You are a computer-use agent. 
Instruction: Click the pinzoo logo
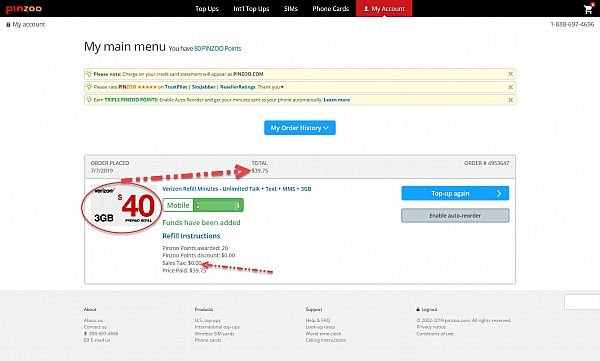click(x=24, y=8)
